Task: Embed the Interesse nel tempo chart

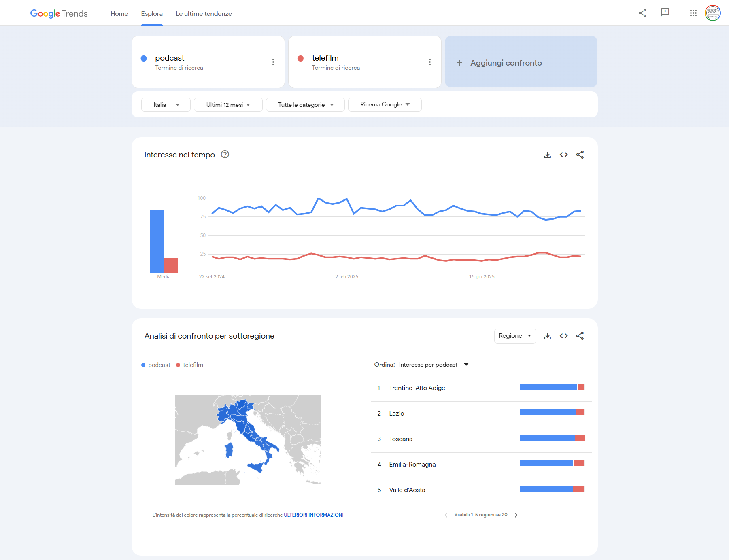Action: pos(563,155)
